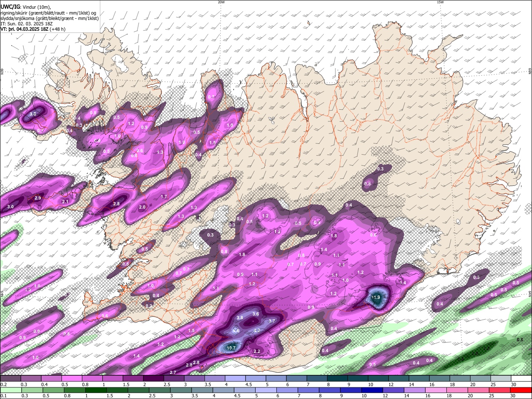
Task: Click the 2.0 precipitation label
Action: tap(142, 207)
